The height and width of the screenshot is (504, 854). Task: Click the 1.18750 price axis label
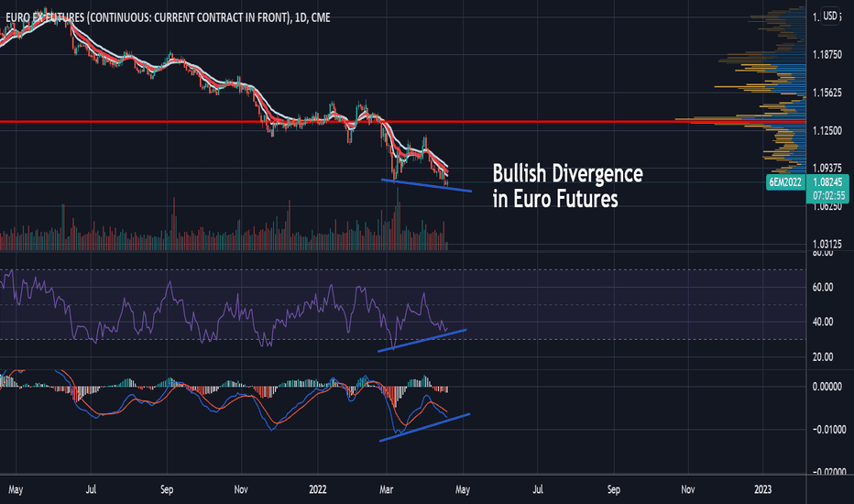click(x=827, y=54)
